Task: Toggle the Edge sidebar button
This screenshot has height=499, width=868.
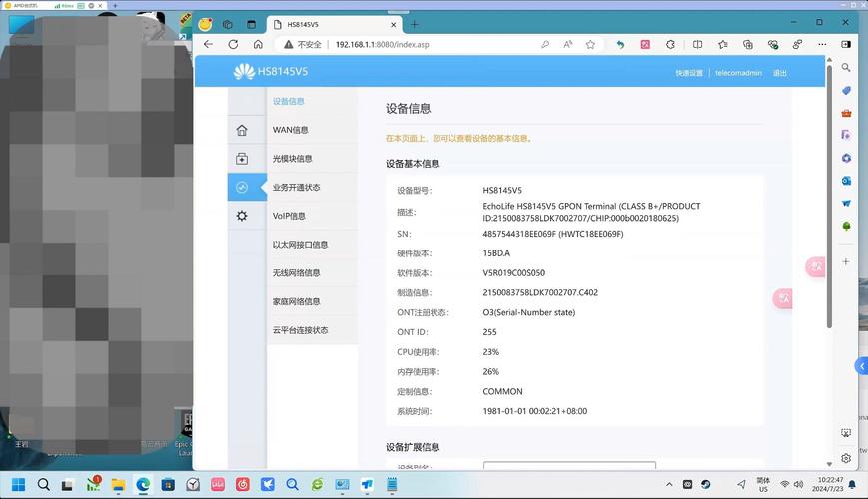Action: pos(846,44)
